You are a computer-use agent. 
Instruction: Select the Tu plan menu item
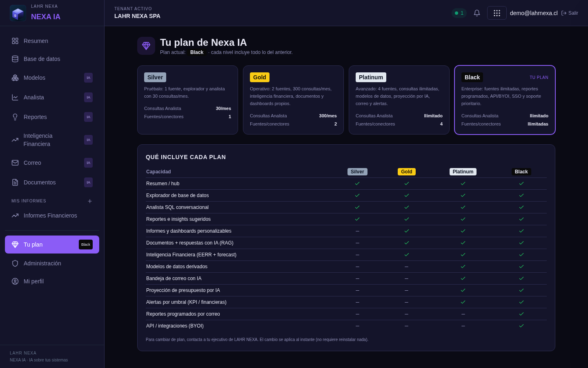tap(52, 245)
